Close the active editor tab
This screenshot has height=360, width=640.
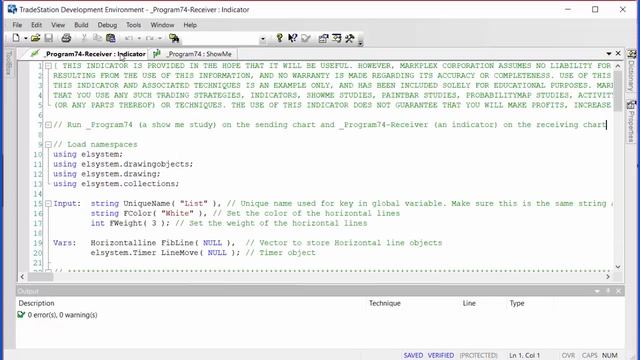(618, 53)
